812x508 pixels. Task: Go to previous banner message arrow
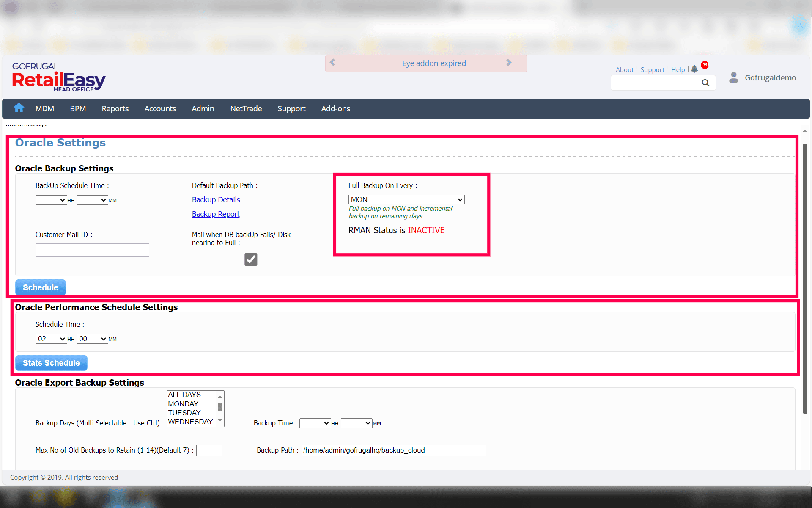coord(332,63)
